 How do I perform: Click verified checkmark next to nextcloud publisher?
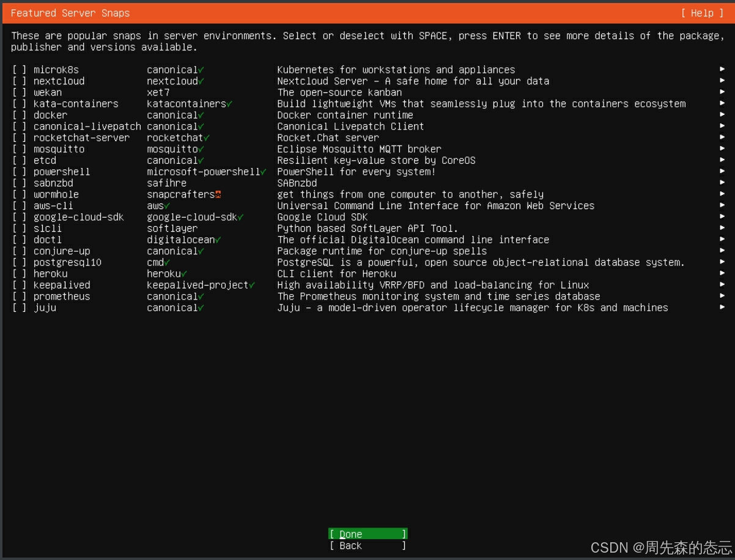[x=201, y=81]
